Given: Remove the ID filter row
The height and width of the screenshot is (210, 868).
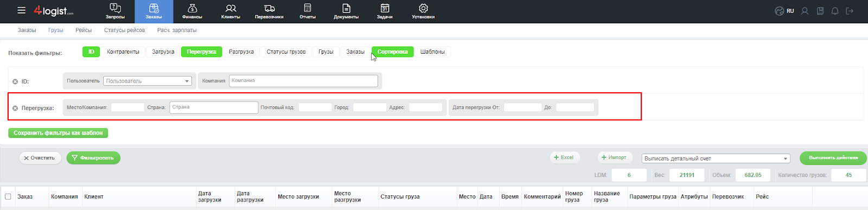Looking at the screenshot, I should [15, 81].
